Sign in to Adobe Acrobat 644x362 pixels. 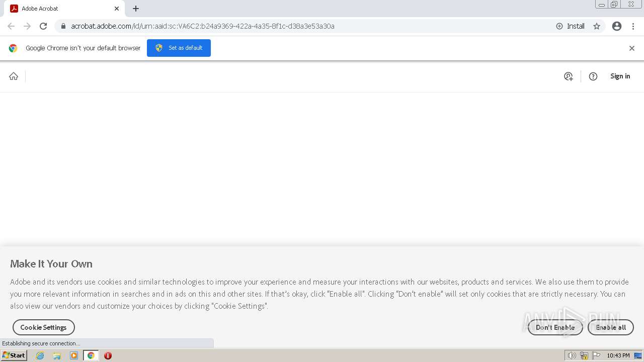point(620,76)
